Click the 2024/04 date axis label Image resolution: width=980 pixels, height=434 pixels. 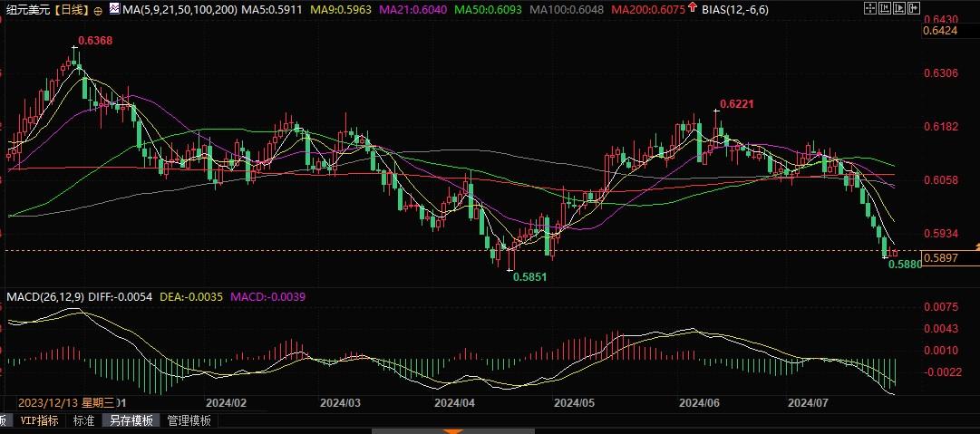(454, 403)
